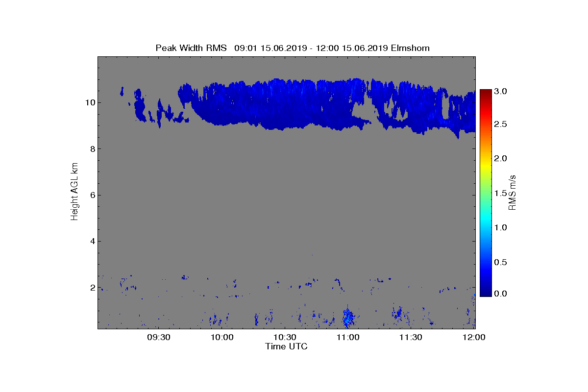Click the 11:30 time tick label
The height and width of the screenshot is (392, 588).
pyautogui.click(x=412, y=337)
